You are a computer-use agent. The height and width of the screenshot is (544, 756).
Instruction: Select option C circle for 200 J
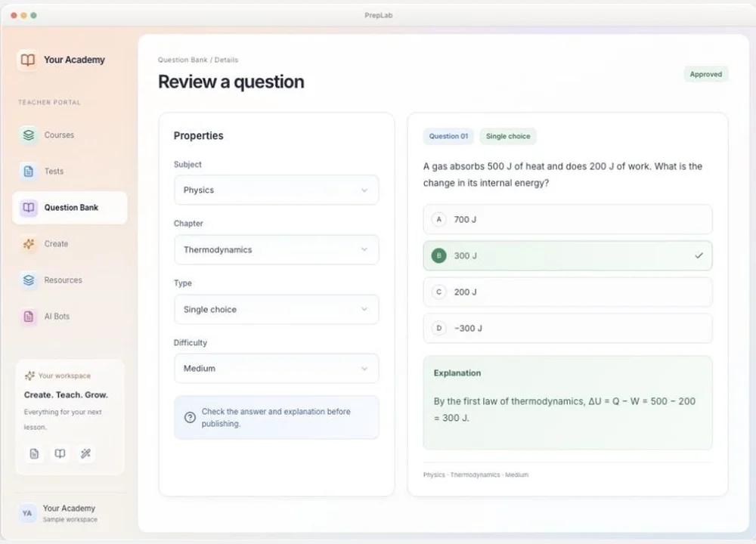tap(438, 292)
